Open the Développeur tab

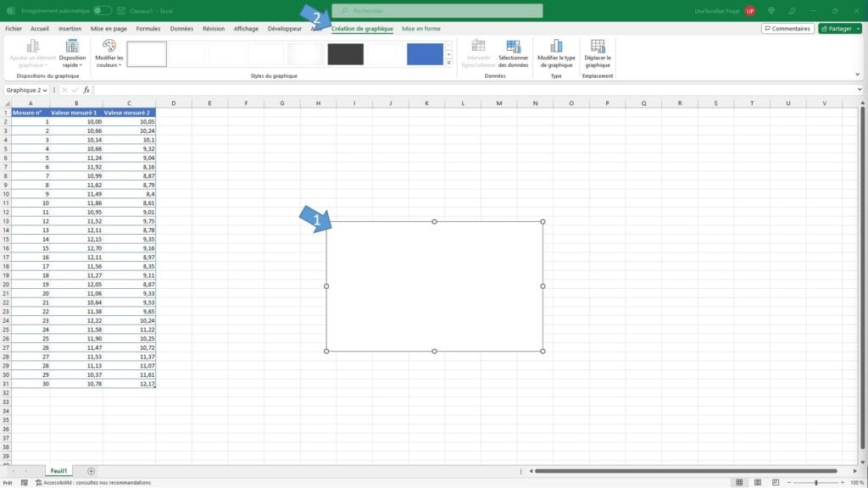pos(285,28)
